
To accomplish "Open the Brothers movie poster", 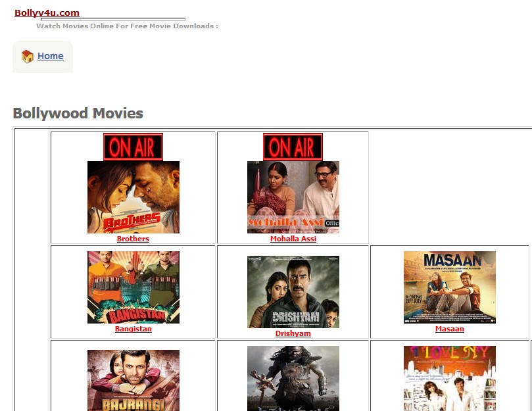I will click(133, 197).
